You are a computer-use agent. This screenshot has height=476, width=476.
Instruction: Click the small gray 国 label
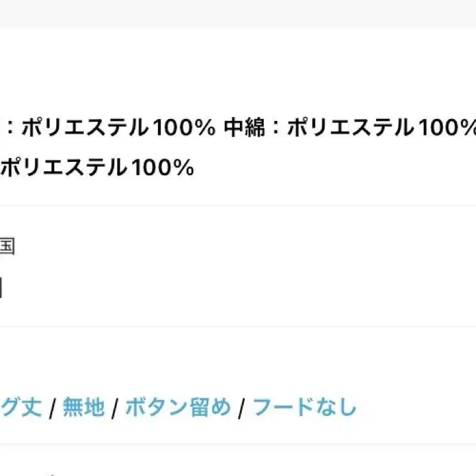pos(7,247)
